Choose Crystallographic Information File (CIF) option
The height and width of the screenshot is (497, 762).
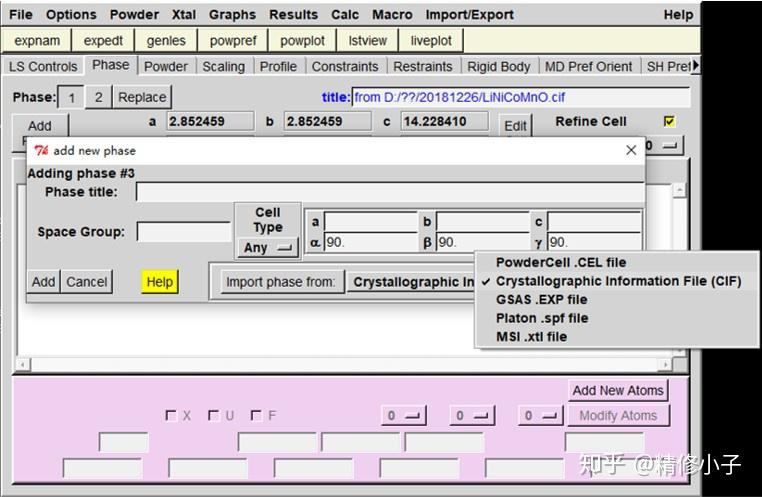(x=618, y=281)
